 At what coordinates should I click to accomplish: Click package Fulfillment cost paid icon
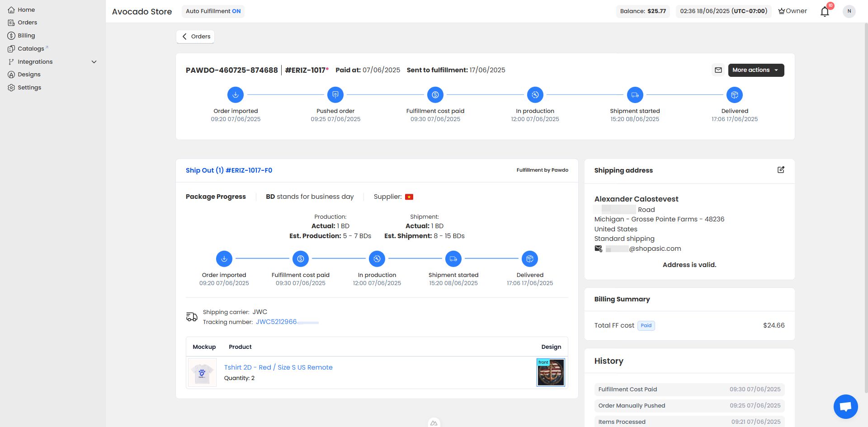click(x=301, y=259)
